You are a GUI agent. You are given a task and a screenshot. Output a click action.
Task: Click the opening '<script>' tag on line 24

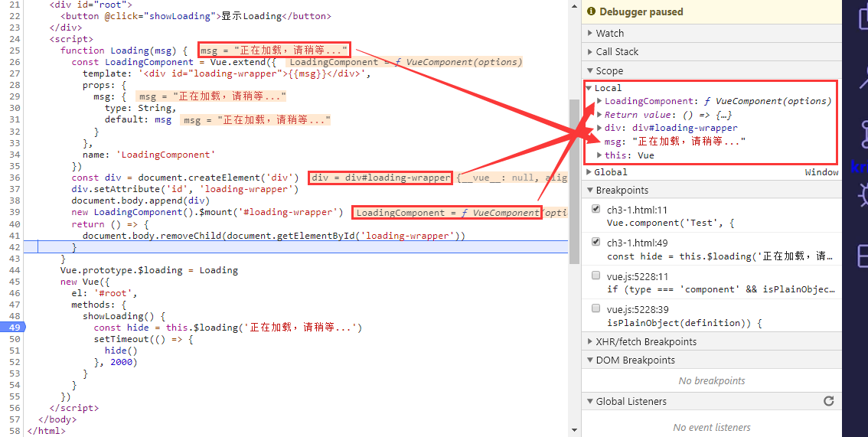71,39
